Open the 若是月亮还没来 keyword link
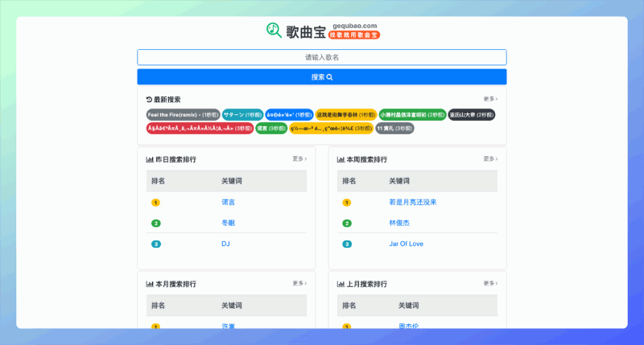The width and height of the screenshot is (644, 345). [413, 202]
